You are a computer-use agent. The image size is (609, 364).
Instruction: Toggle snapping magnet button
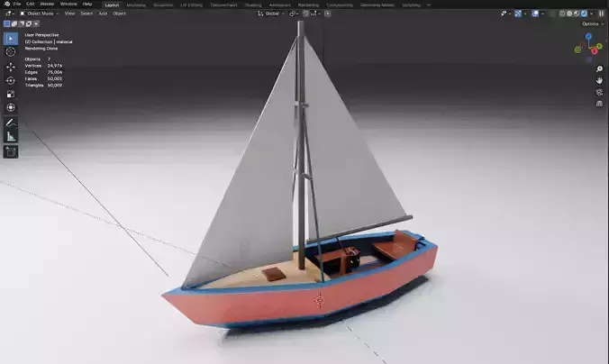[x=305, y=14]
